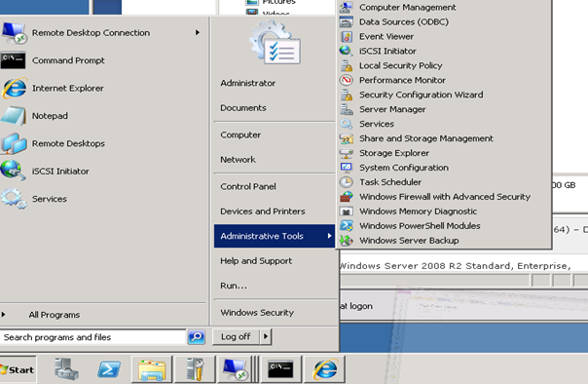Click Windows Memory Diagnostic chip icon

coord(347,211)
